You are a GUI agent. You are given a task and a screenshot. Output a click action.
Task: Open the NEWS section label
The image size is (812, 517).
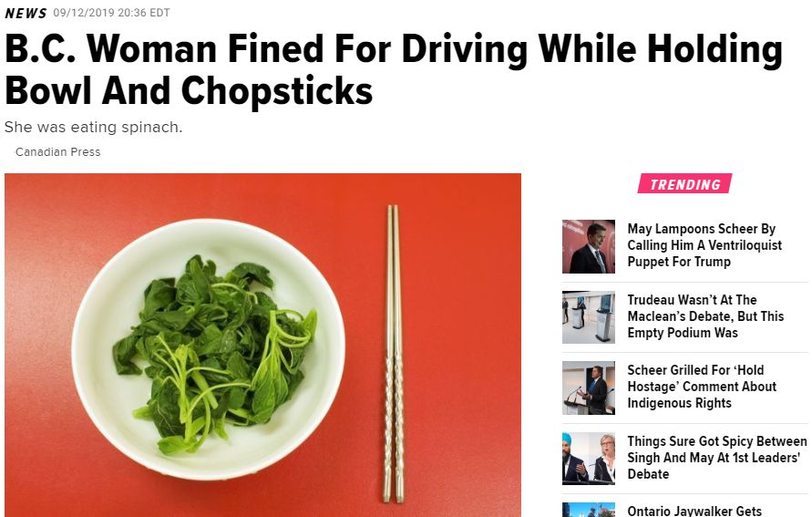point(26,13)
